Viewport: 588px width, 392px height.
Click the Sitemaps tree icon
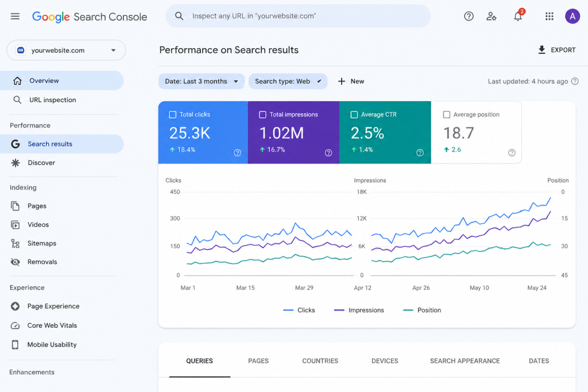(x=15, y=243)
